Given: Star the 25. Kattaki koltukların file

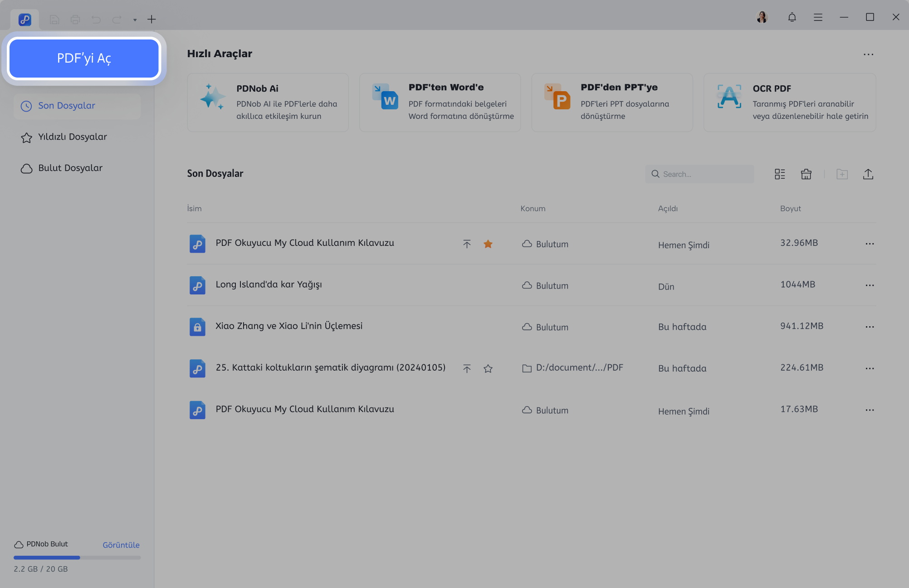Looking at the screenshot, I should point(488,369).
